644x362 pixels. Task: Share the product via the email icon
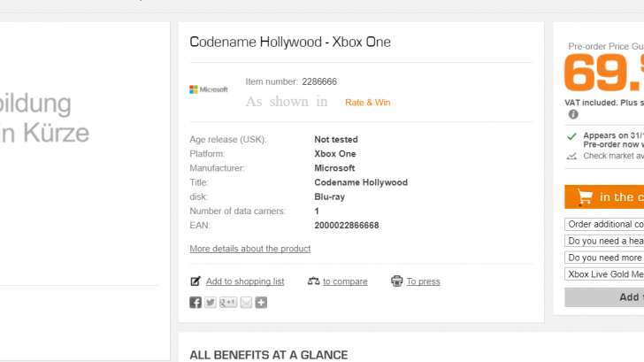click(x=246, y=303)
